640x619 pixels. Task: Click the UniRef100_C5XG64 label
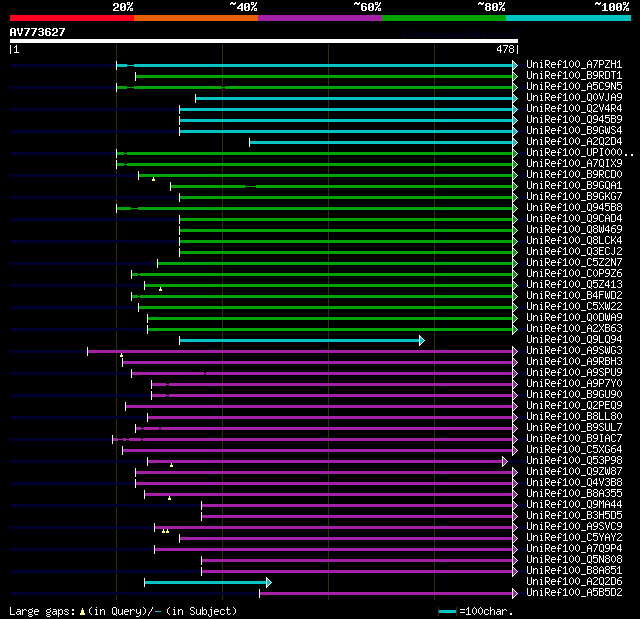pos(574,450)
